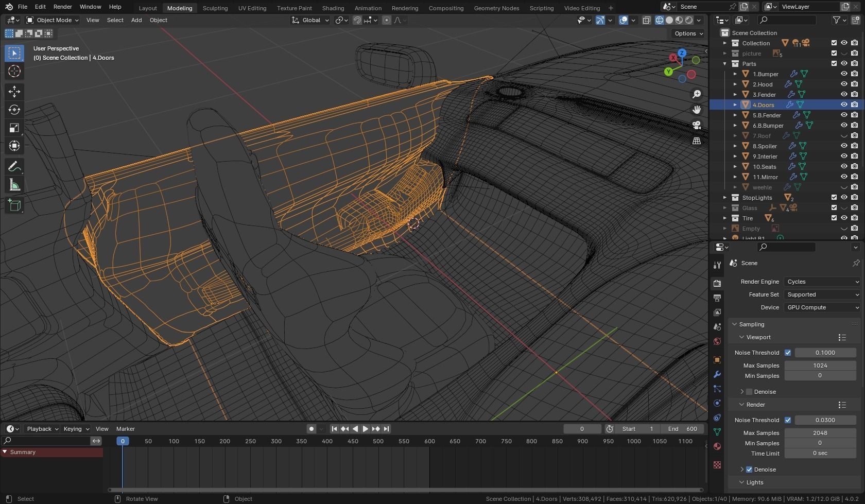Adjust render Time Limit field
Viewport: 865px width, 504px height.
pyautogui.click(x=820, y=454)
